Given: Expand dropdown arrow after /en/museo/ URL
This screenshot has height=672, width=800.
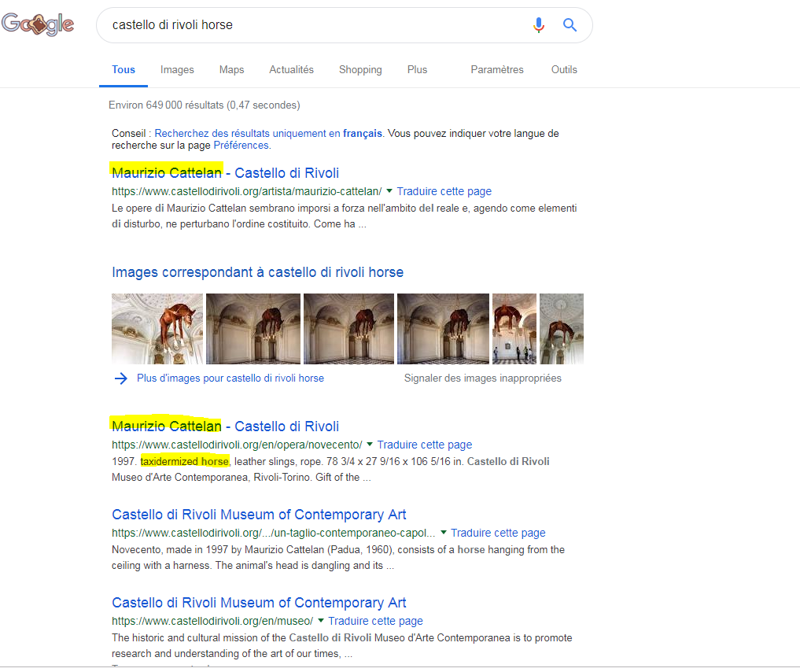Looking at the screenshot, I should coord(321,621).
